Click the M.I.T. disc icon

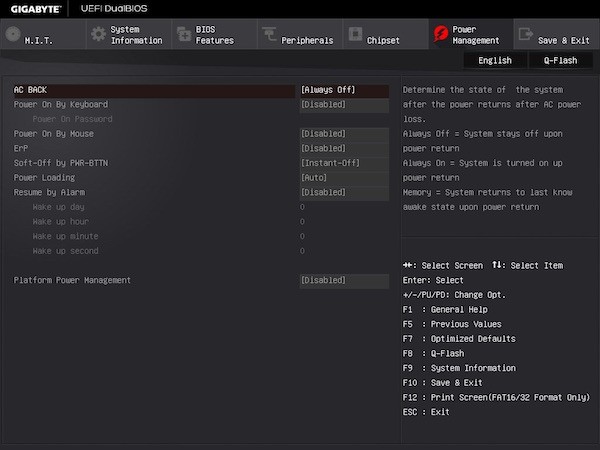(x=12, y=34)
